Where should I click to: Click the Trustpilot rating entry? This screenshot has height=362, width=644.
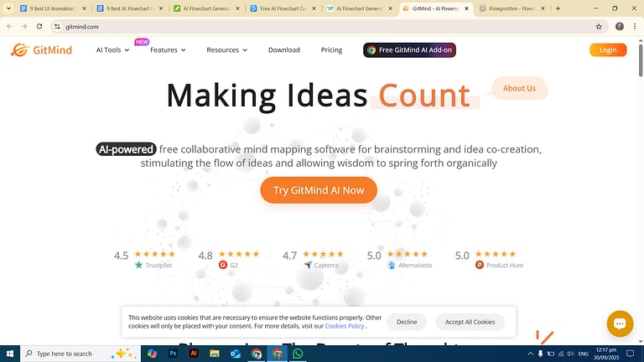[144, 260]
